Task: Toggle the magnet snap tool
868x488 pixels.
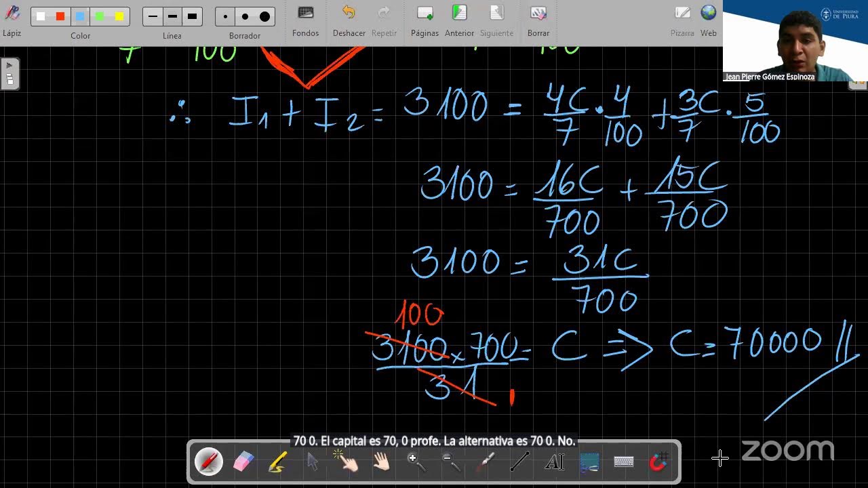Action: coord(659,462)
